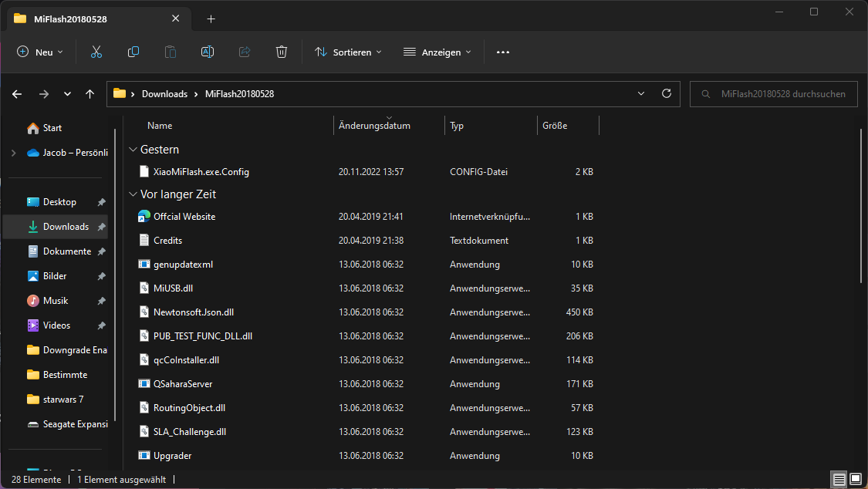Screen dimensions: 868x489
Task: Open a new tab with plus button
Action: [x=211, y=19]
